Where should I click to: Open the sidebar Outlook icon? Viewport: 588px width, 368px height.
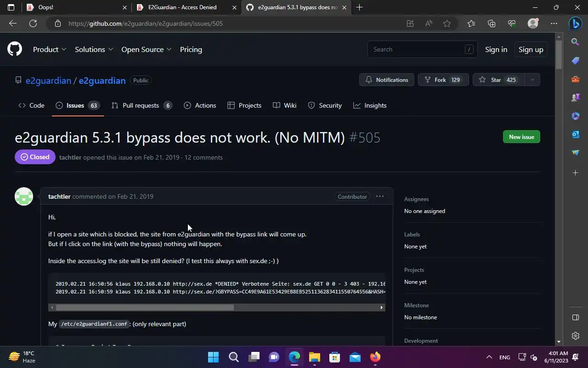[575, 134]
